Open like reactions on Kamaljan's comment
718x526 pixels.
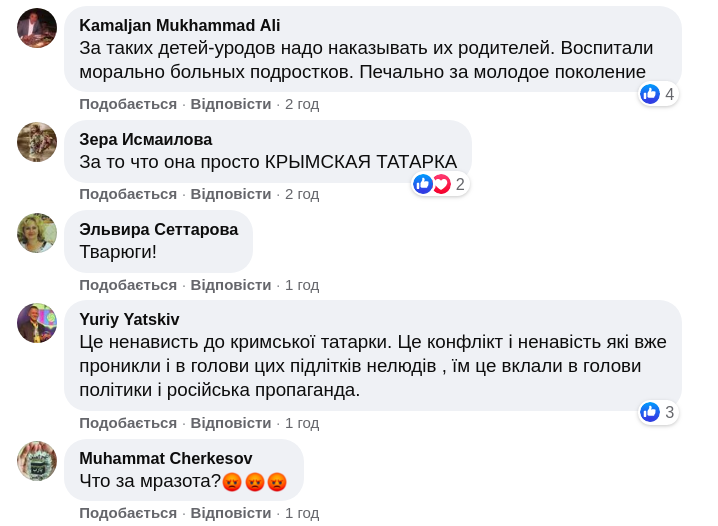(658, 94)
